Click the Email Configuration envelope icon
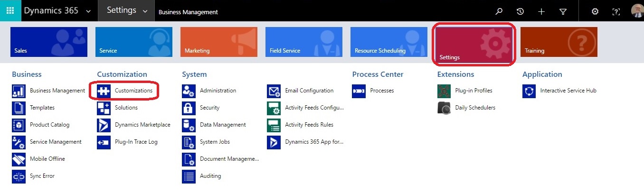Screen dimensions: 644x193 pyautogui.click(x=274, y=91)
